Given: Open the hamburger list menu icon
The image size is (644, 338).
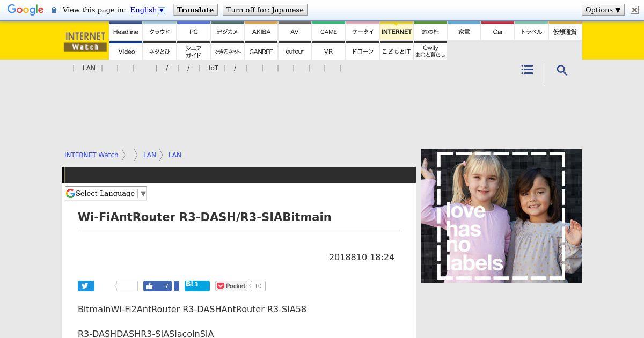Looking at the screenshot, I should click(527, 70).
